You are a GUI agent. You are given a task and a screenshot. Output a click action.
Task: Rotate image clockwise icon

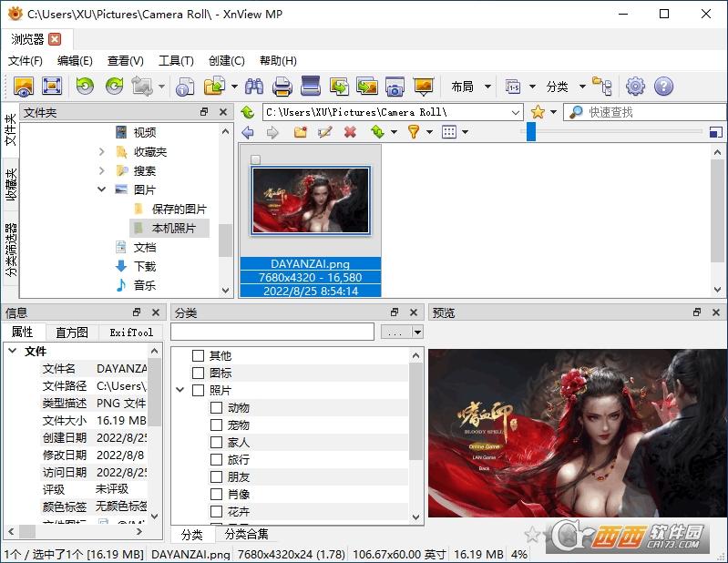coord(114,87)
